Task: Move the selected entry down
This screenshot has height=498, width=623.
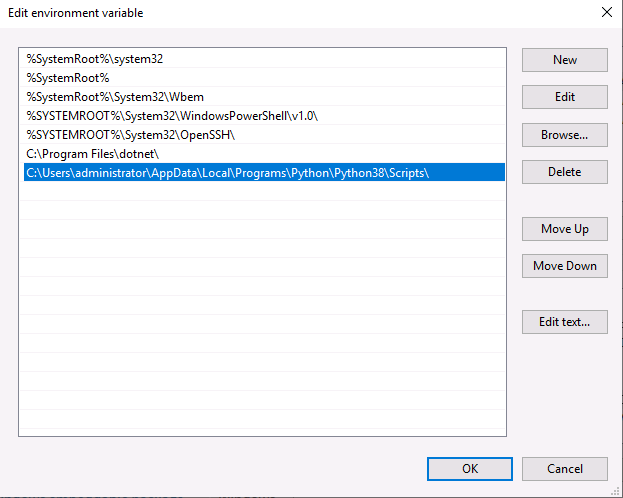Action: (x=565, y=266)
